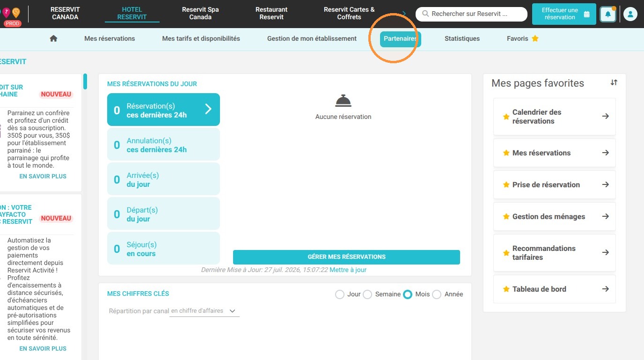644x360 pixels.
Task: Open the Mes réservations menu
Action: 110,39
